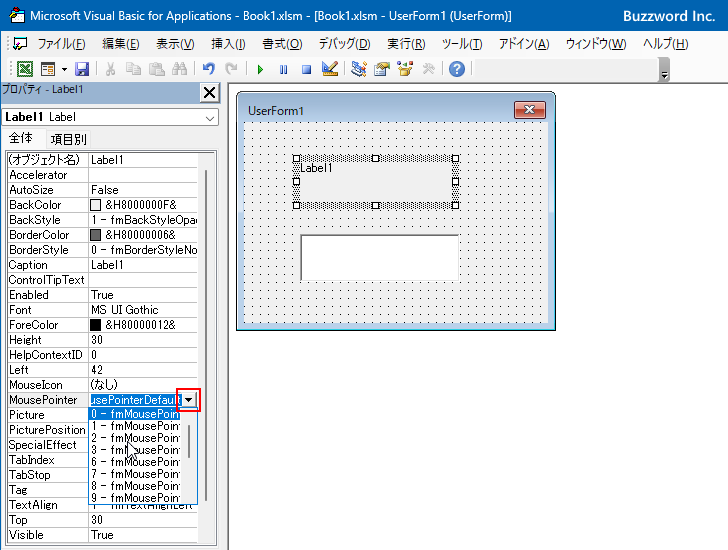728x550 pixels.
Task: Click the Height value 30
Action: [143, 340]
